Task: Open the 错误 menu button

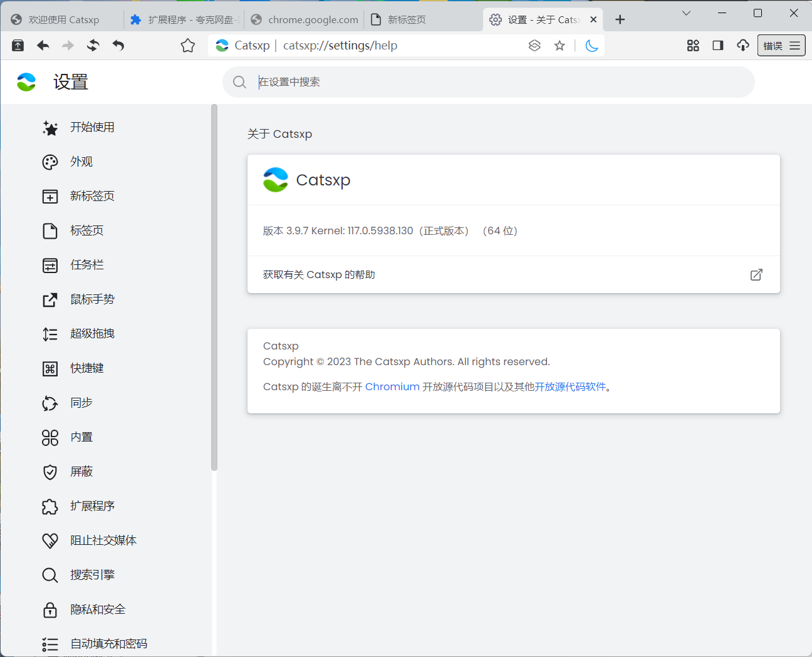Action: pyautogui.click(x=781, y=46)
